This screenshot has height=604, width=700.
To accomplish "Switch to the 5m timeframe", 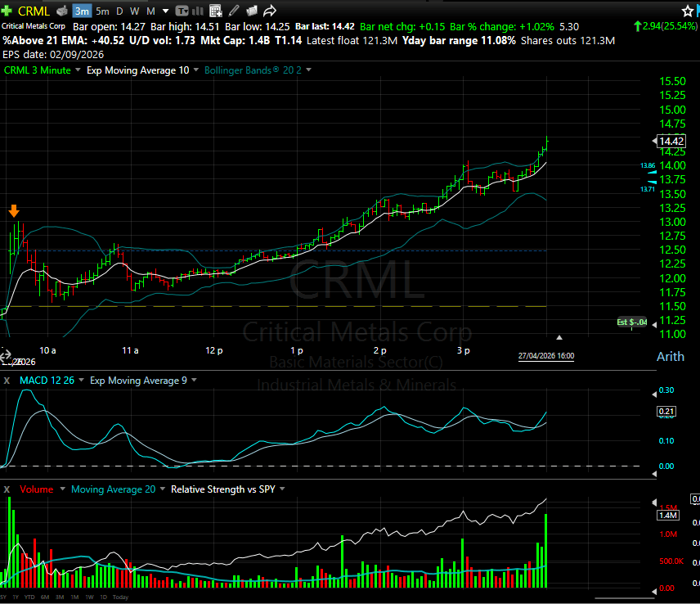I will click(102, 11).
